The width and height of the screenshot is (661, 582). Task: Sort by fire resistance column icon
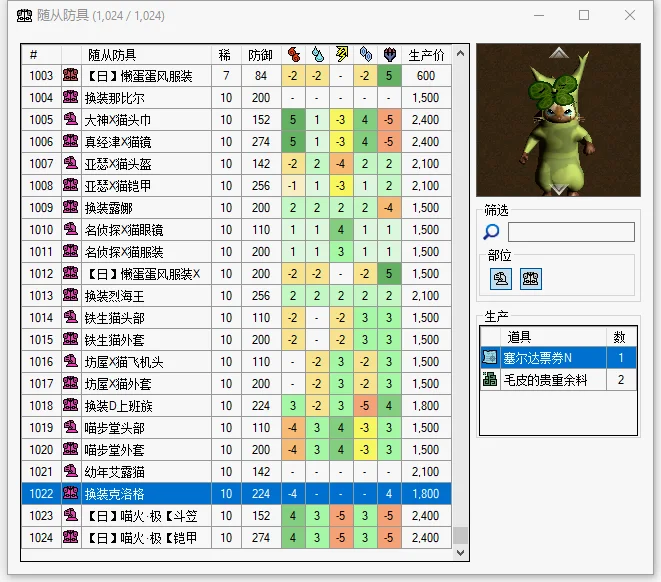click(293, 54)
